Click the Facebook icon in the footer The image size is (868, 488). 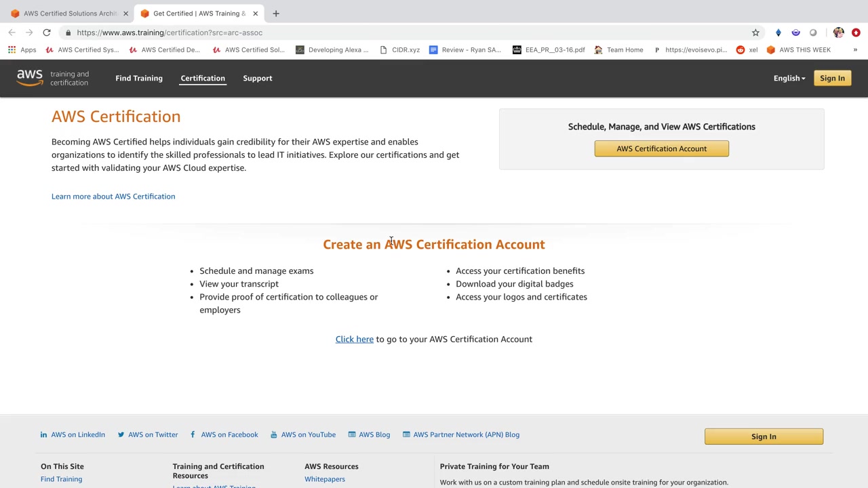tap(193, 434)
